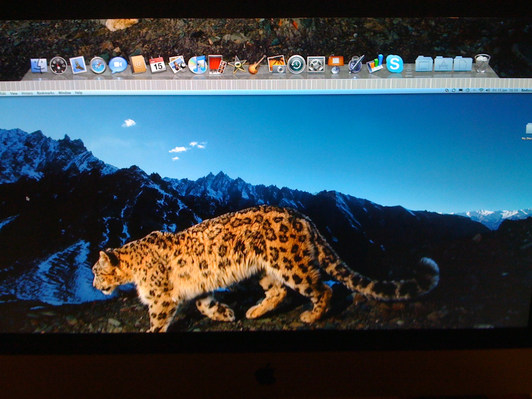Image resolution: width=532 pixels, height=399 pixels.
Task: Open the Applications folder stack in Dock
Action: pos(444,64)
